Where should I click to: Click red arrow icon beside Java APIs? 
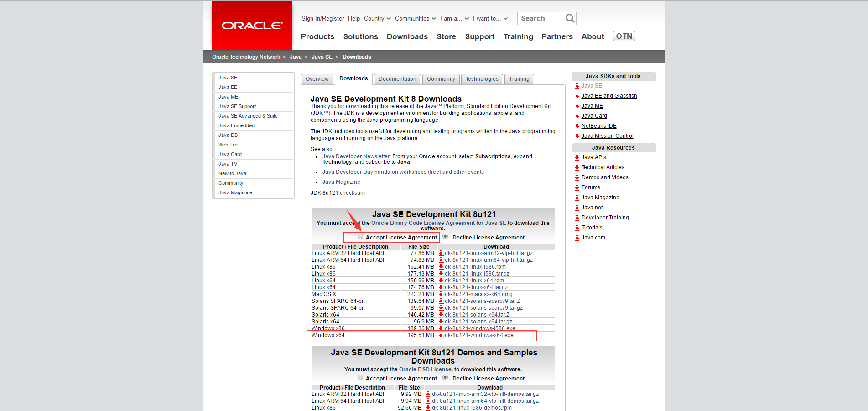[577, 157]
